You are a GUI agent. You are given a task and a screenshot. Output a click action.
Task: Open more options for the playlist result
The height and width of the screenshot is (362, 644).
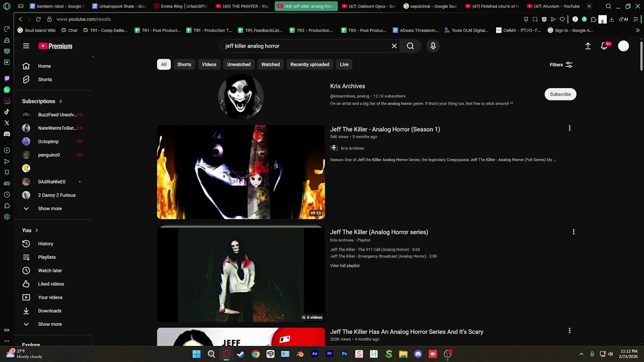pyautogui.click(x=574, y=232)
